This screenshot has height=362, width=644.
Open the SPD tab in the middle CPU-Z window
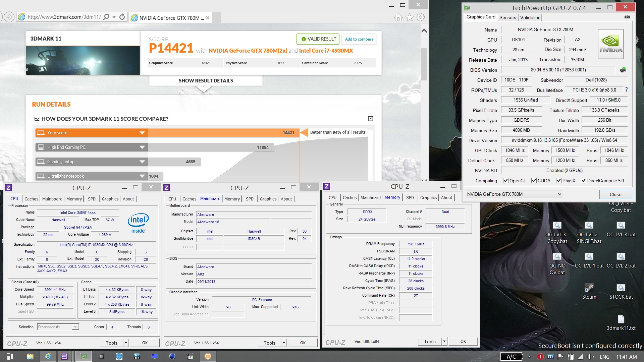250,199
